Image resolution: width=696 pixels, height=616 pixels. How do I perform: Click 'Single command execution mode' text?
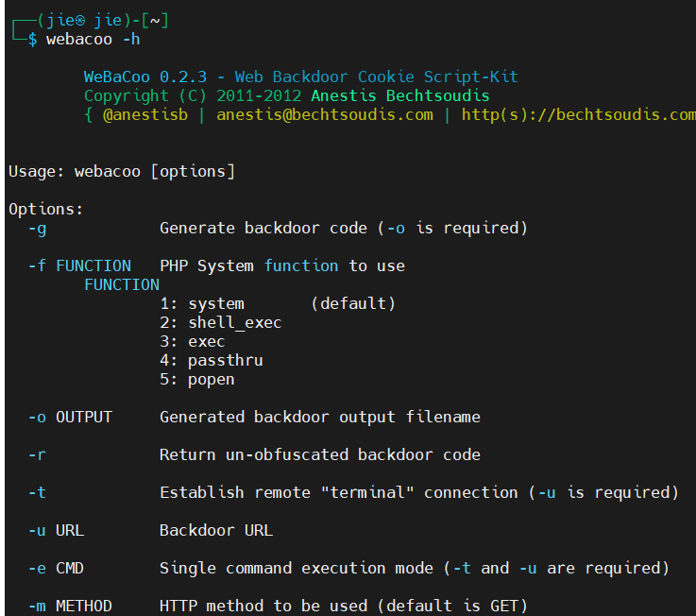pos(297,568)
